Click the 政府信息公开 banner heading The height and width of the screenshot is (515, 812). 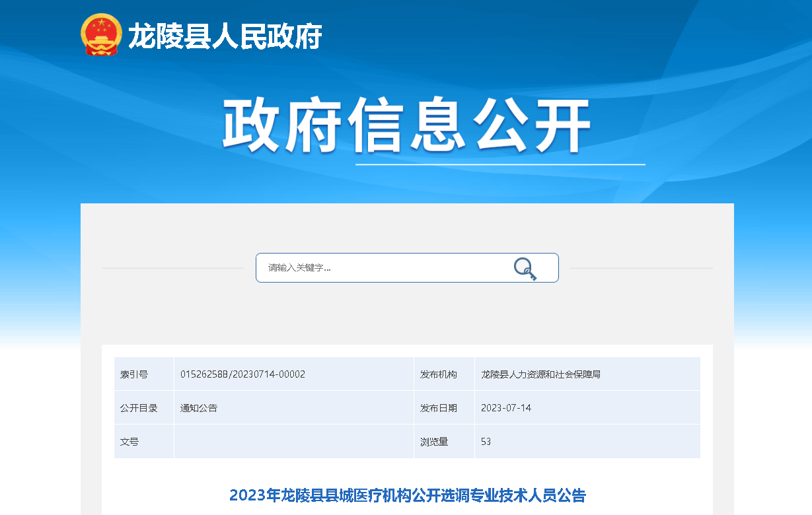click(x=406, y=125)
